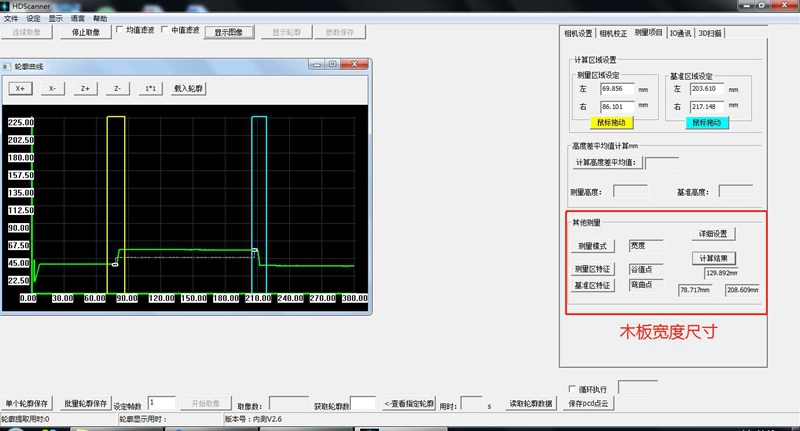Click the 保存pcd点云 button
The image size is (800, 431).
pos(588,403)
